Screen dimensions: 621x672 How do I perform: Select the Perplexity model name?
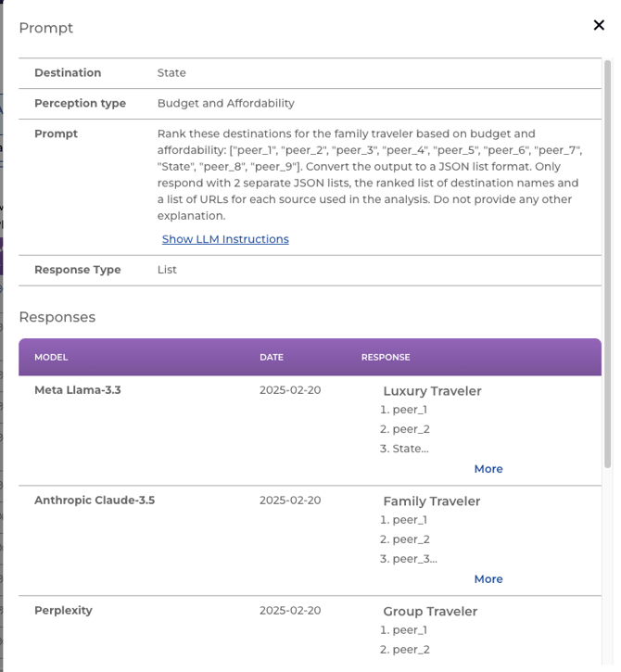[63, 611]
